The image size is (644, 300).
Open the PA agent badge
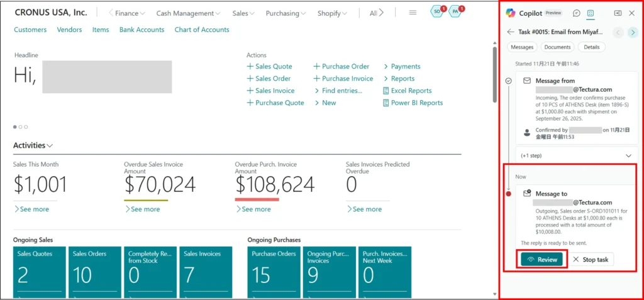click(x=455, y=12)
